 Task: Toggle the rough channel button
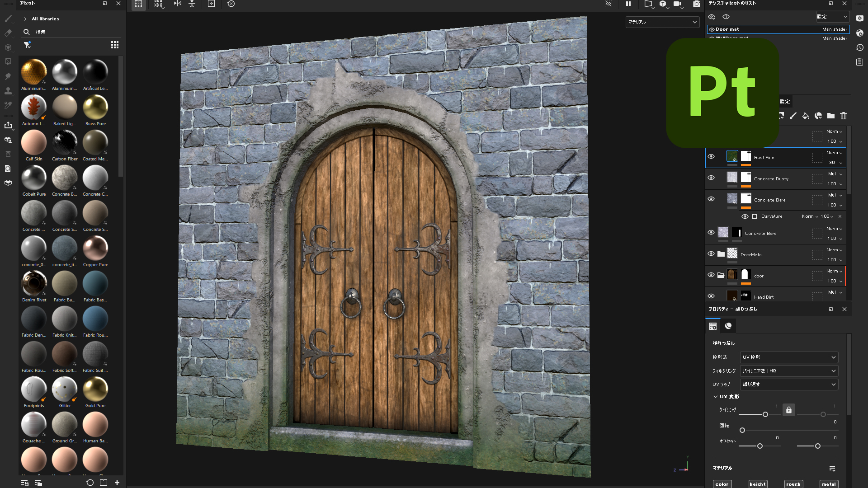click(x=793, y=484)
